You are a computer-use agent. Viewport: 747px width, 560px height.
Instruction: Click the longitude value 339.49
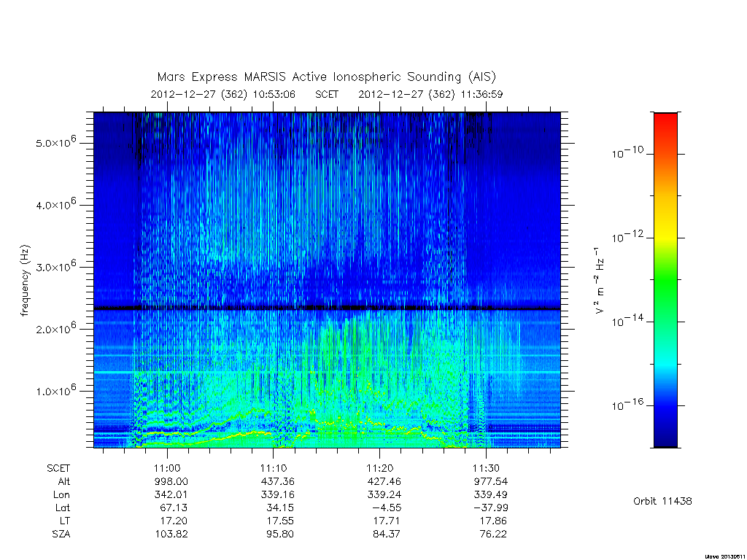point(491,494)
